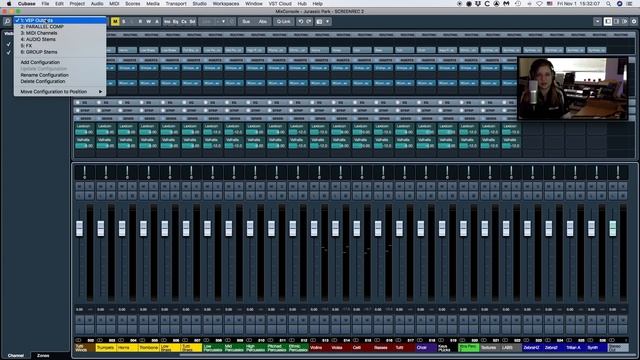Select the Violas channel name label

pos(340,348)
